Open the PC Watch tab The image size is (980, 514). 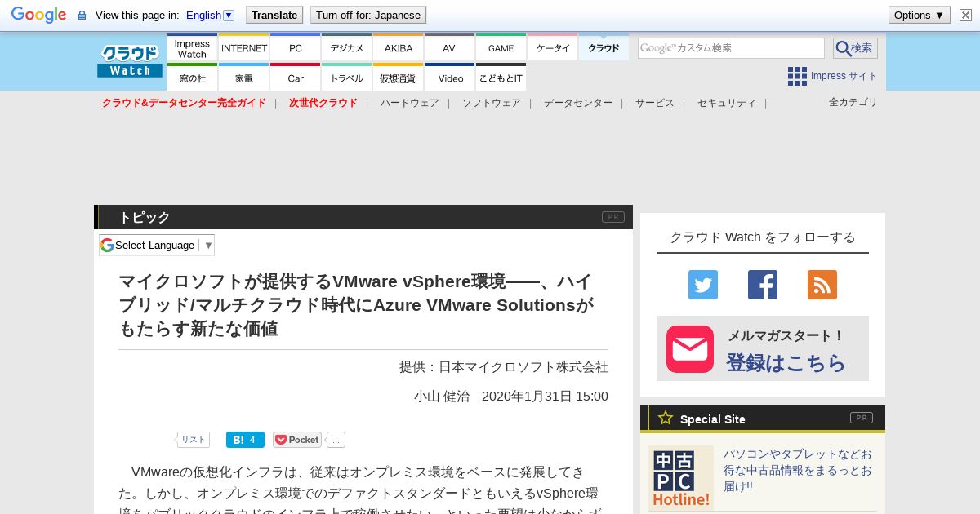click(x=296, y=47)
